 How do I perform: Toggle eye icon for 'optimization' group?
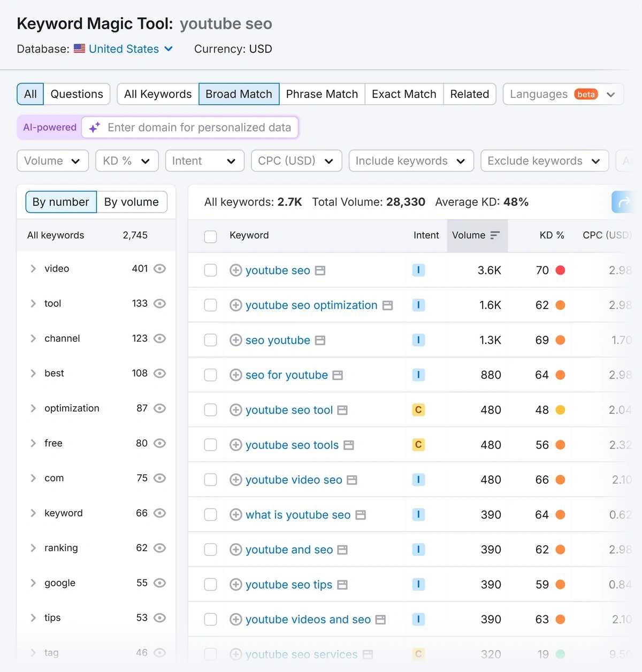(159, 408)
